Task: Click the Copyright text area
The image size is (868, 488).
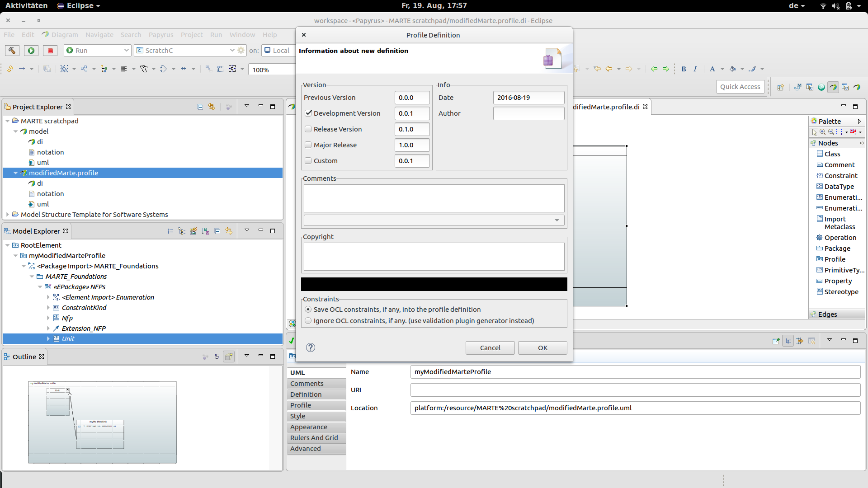Action: point(434,257)
